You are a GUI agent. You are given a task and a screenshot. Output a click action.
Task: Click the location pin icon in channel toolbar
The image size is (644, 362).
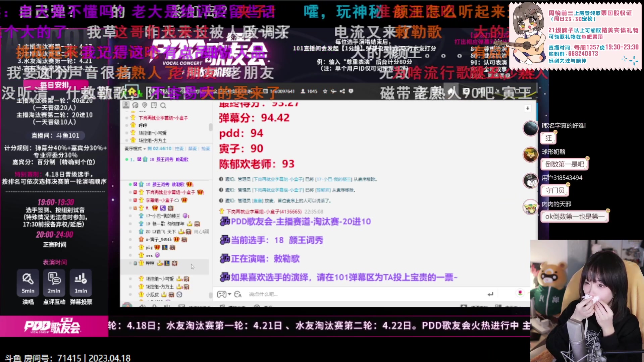point(145,105)
